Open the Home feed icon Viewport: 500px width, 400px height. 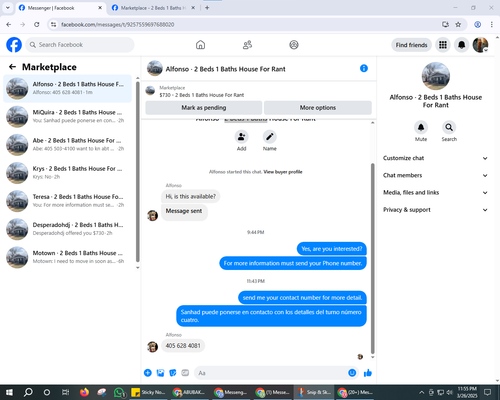[200, 45]
